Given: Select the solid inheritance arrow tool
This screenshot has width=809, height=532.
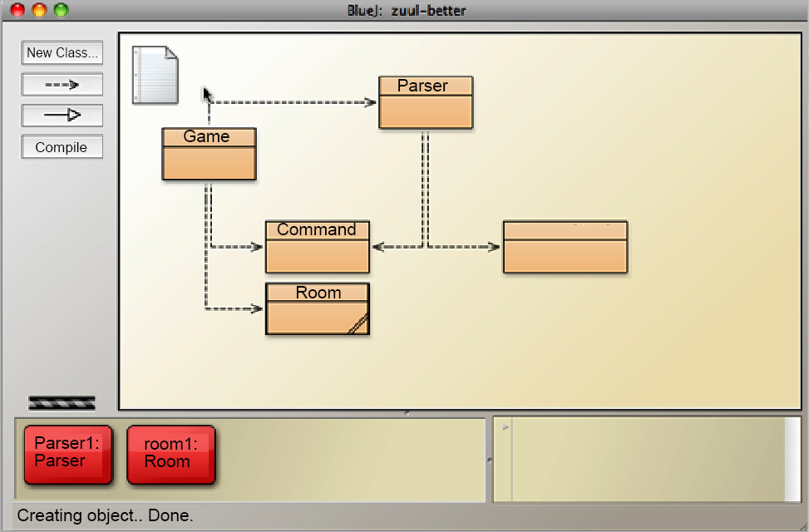Looking at the screenshot, I should [x=62, y=116].
